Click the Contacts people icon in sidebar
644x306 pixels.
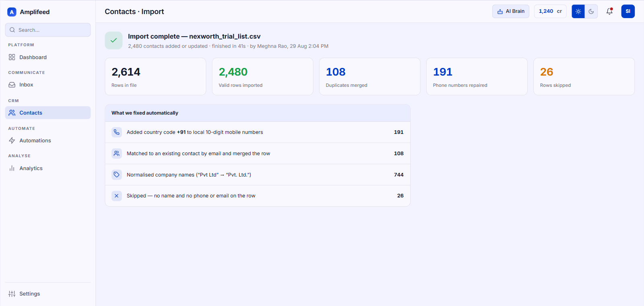click(12, 113)
